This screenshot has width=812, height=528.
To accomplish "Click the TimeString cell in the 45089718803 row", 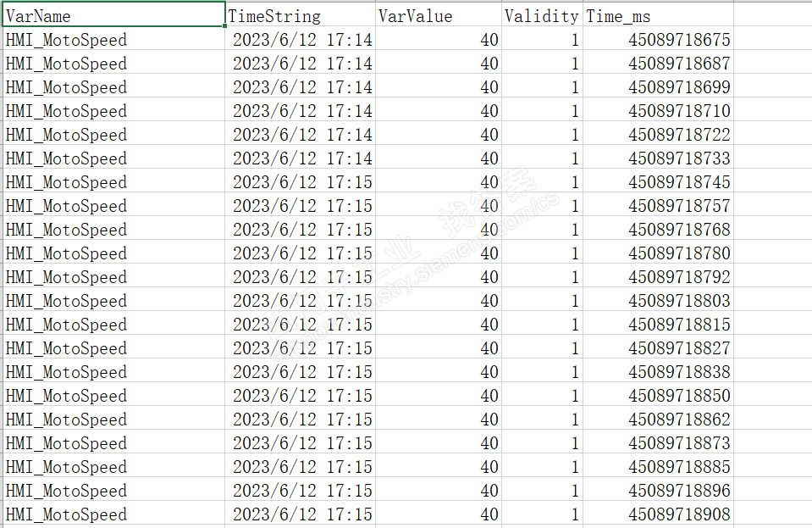I will pyautogui.click(x=301, y=300).
